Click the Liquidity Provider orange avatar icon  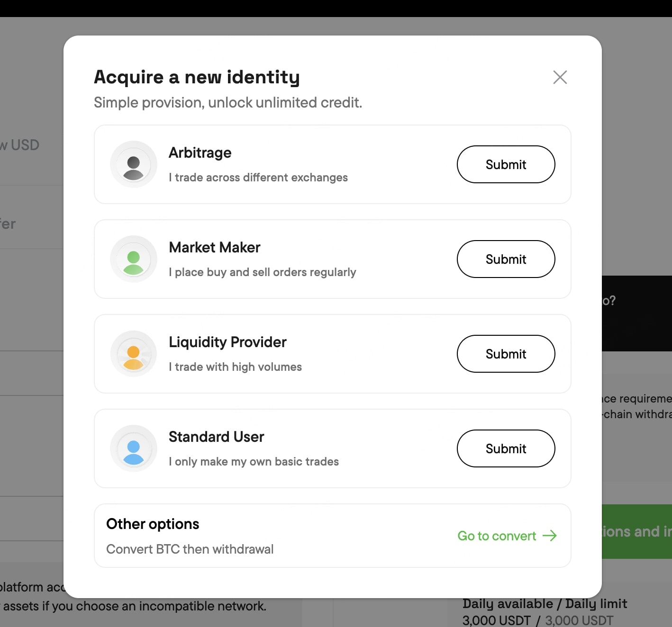pyautogui.click(x=133, y=354)
